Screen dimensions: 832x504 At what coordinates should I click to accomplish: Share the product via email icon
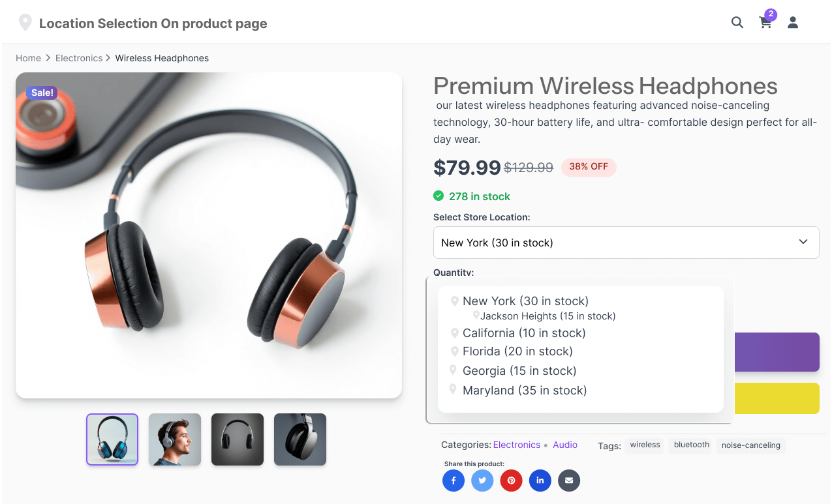point(568,481)
